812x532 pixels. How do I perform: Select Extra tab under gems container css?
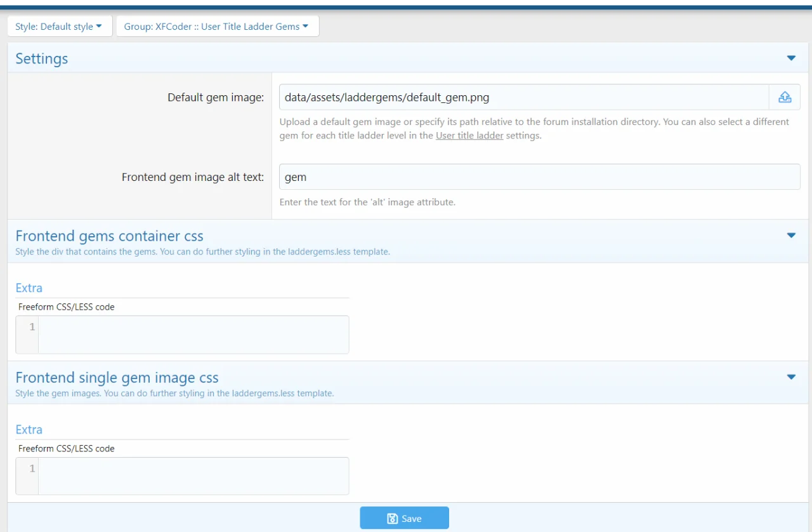[x=29, y=288]
